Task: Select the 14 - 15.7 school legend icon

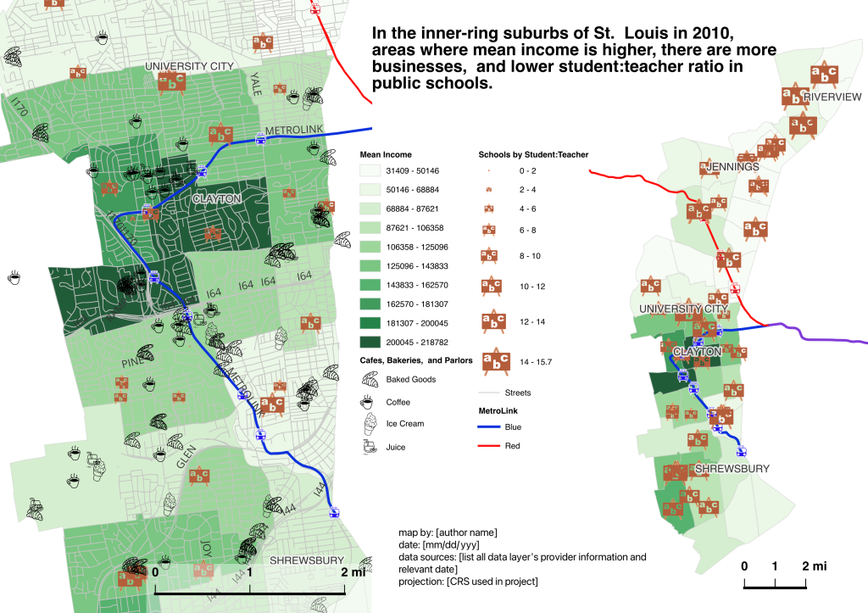Action: point(491,361)
